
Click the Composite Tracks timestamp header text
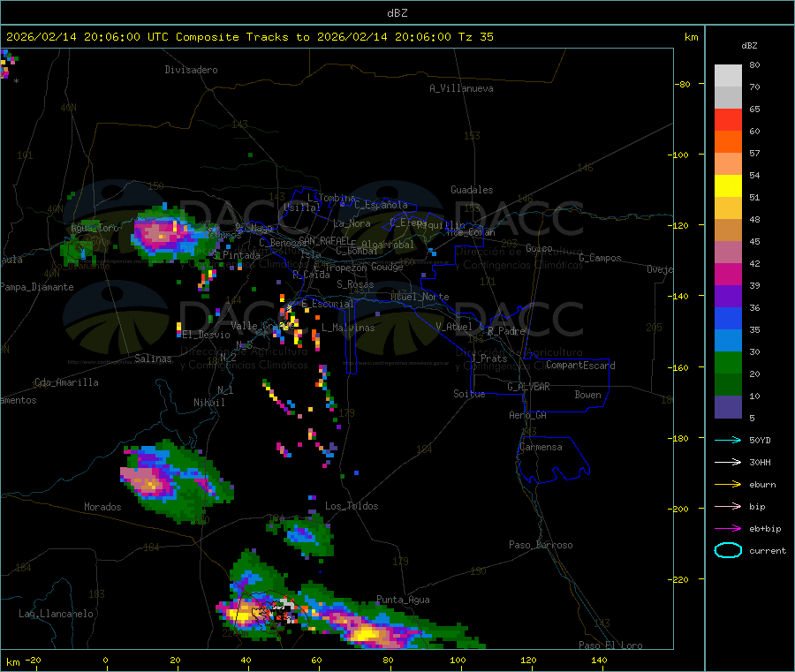click(x=249, y=37)
